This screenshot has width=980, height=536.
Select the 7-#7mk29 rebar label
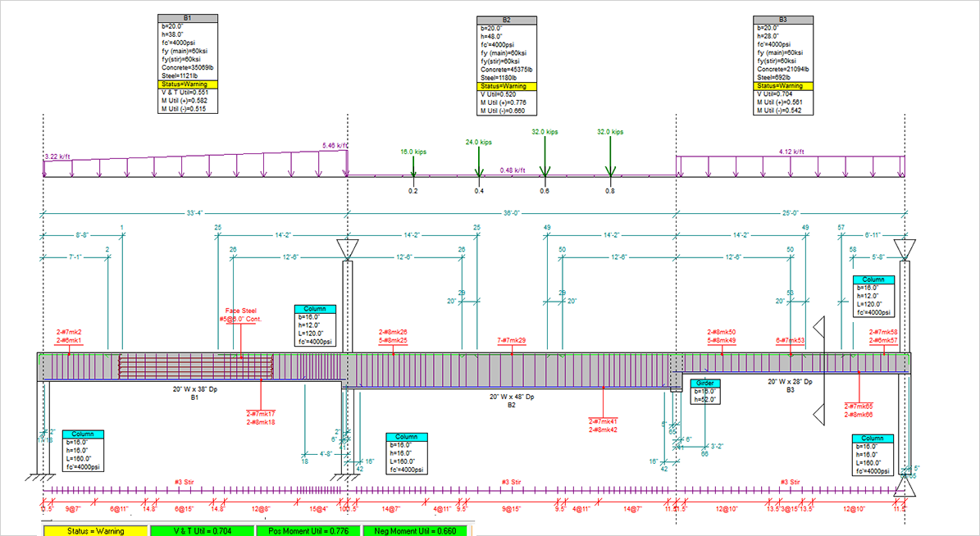pyautogui.click(x=511, y=341)
